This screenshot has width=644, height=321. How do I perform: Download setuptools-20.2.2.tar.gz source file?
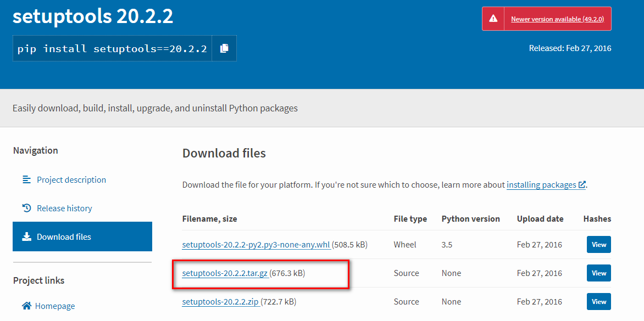tap(225, 273)
